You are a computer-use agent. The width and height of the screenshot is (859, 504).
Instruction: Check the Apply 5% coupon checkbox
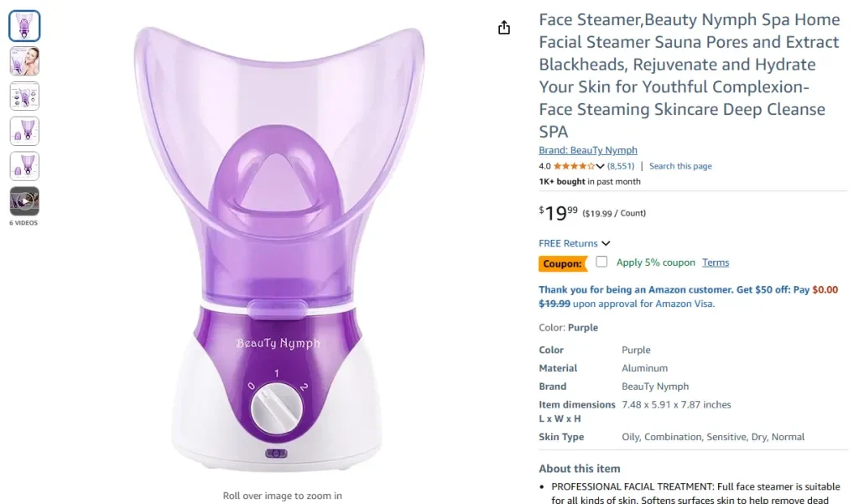point(601,262)
